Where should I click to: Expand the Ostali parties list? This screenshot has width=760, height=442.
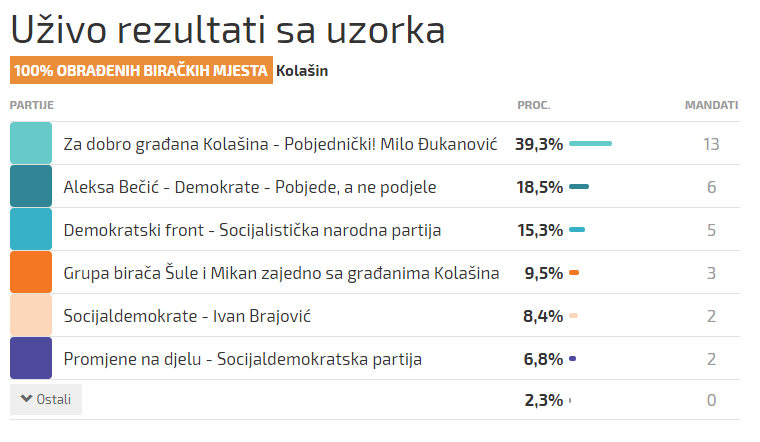46,399
